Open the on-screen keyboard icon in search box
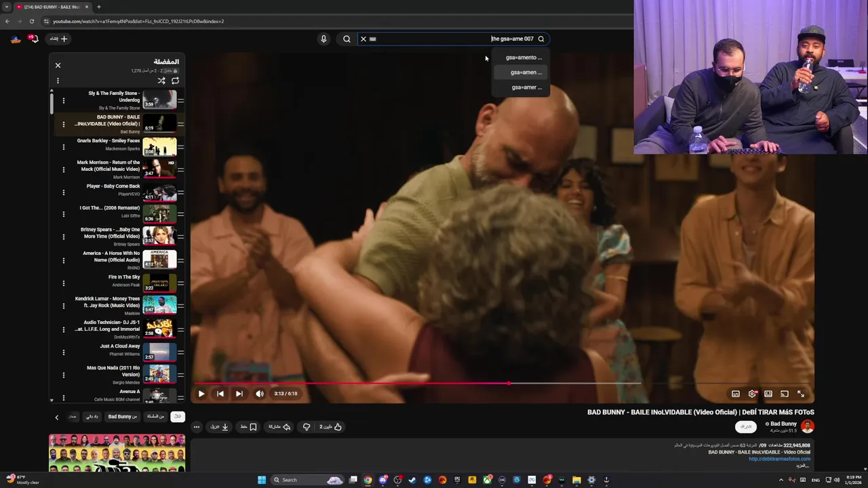Image resolution: width=868 pixels, height=488 pixels. pos(373,39)
